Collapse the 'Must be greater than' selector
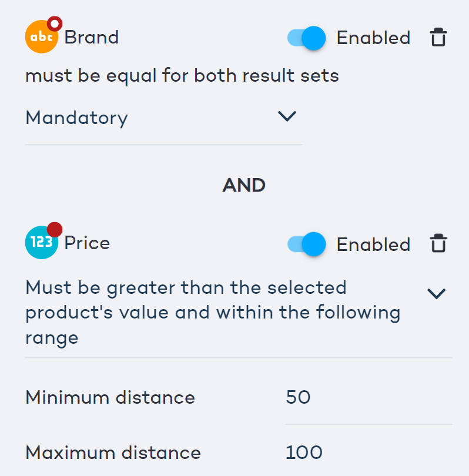The height and width of the screenshot is (476, 469). point(437,293)
